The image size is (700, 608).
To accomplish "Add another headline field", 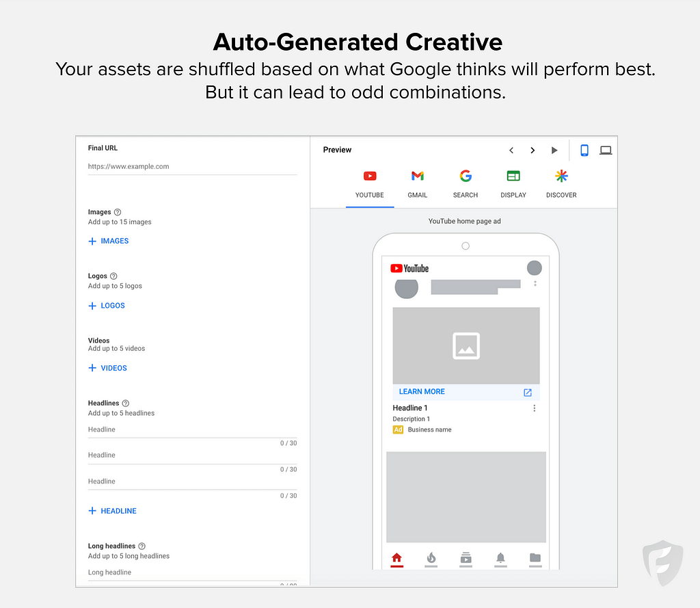I will tap(112, 511).
